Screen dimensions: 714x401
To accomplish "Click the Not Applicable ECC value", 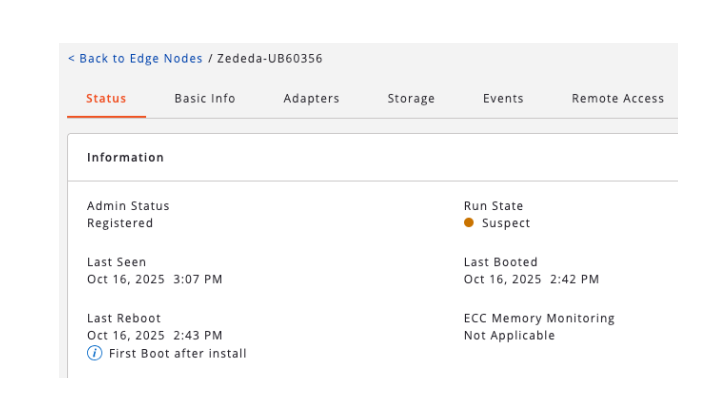I will tap(509, 336).
